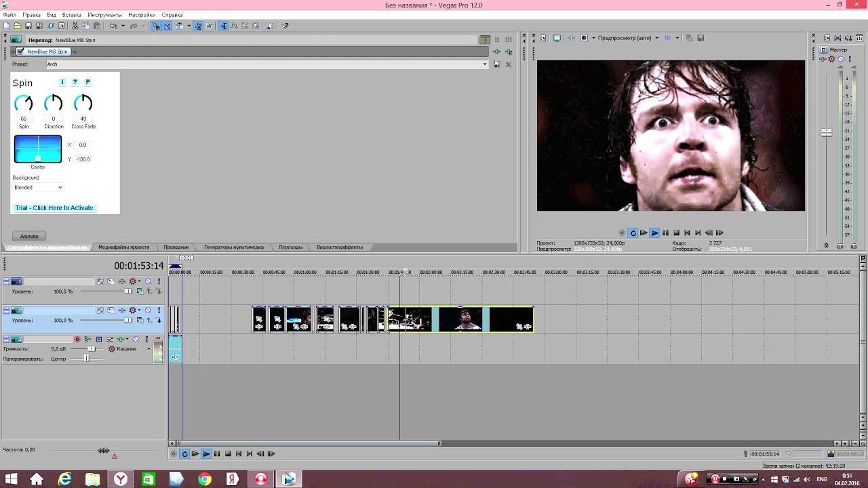Save a snapshot of the preview to file

[x=701, y=38]
